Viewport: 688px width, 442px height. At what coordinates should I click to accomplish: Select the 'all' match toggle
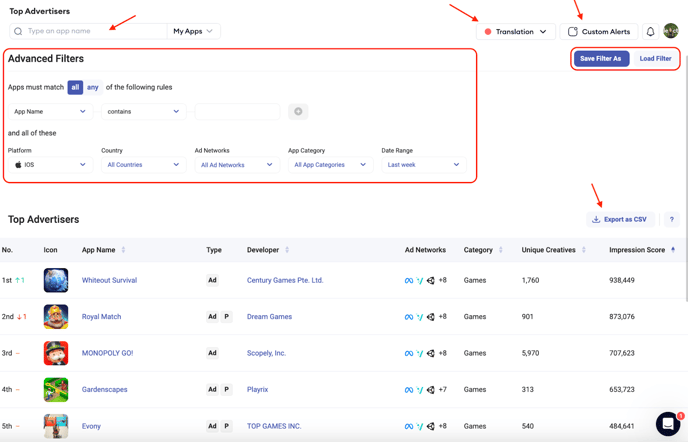pos(75,87)
